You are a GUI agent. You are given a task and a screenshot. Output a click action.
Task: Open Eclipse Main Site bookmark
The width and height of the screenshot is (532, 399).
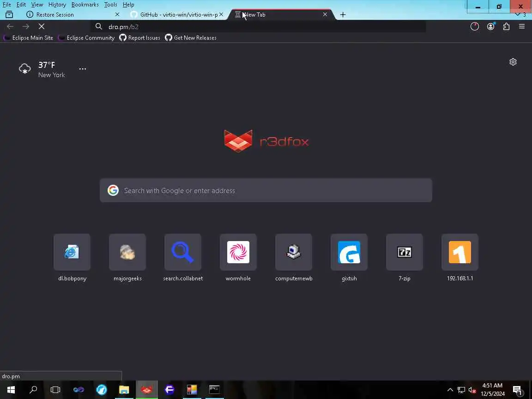29,38
